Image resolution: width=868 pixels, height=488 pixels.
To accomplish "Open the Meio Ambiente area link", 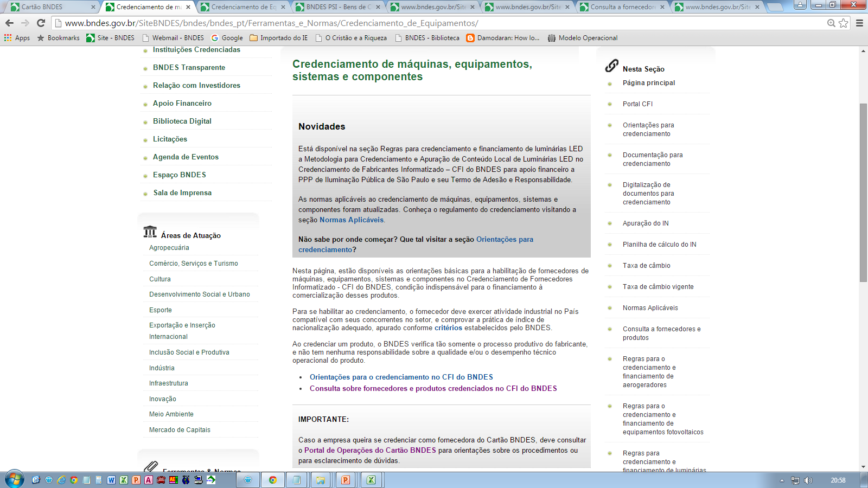I will 171,414.
